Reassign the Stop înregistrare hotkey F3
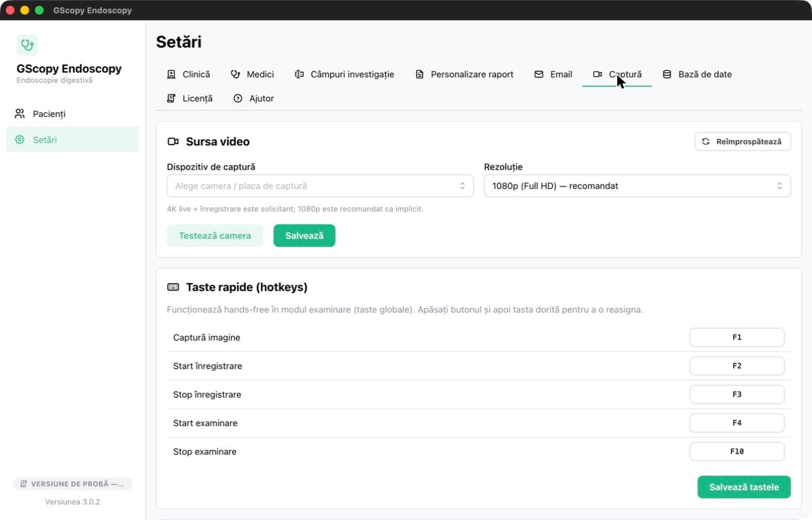 click(x=737, y=394)
